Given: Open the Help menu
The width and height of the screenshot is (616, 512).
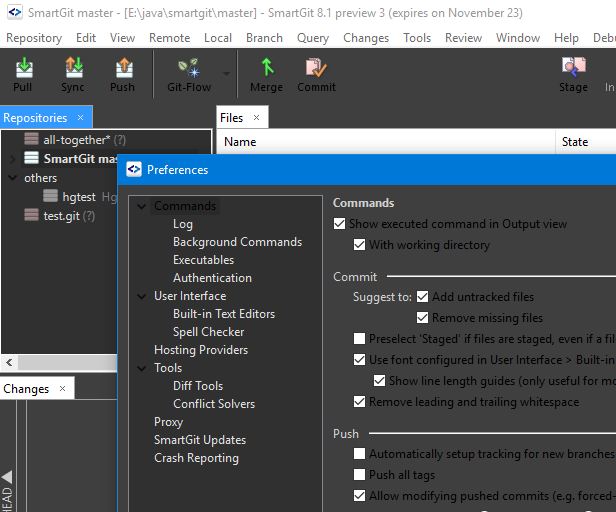Looking at the screenshot, I should (566, 38).
